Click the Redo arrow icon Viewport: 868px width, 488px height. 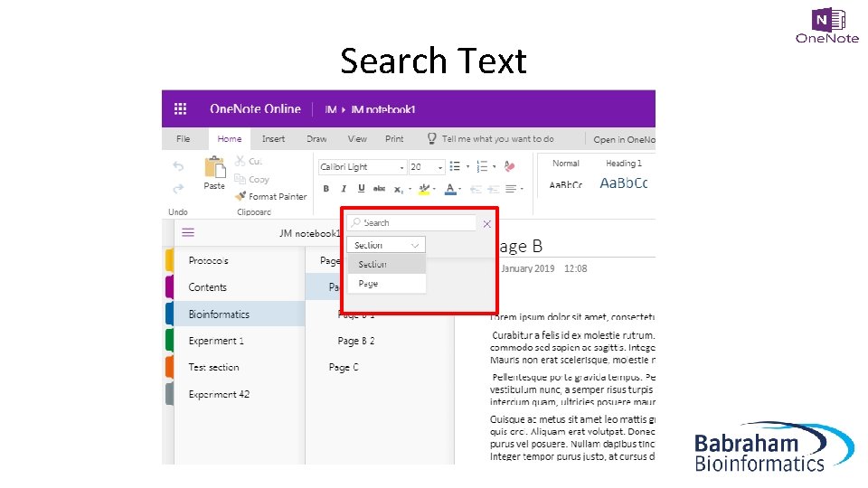[x=178, y=189]
